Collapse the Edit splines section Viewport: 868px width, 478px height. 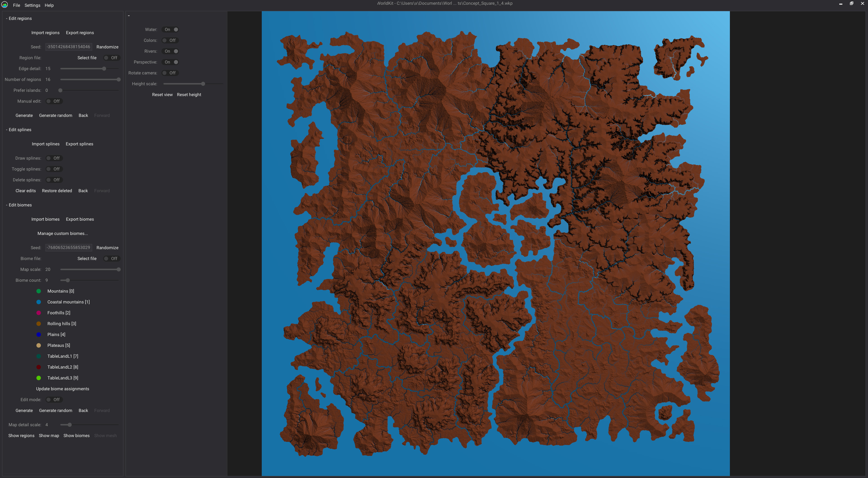[x=6, y=129]
